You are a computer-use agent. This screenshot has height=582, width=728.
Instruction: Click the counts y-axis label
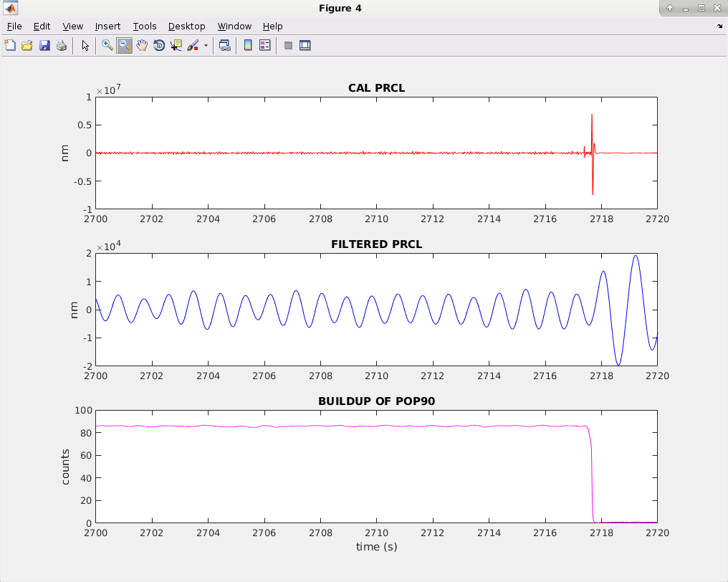pyautogui.click(x=65, y=467)
